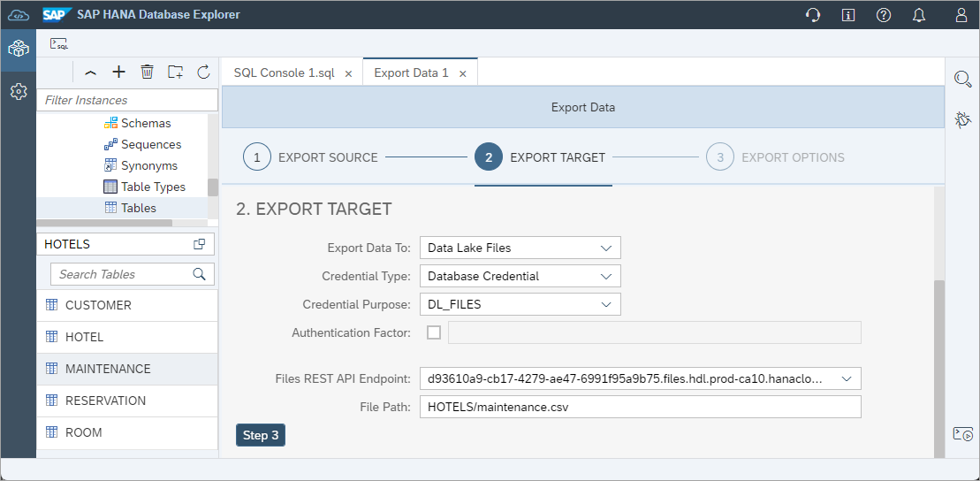Click the HOTELS schema chooser icon

200,245
